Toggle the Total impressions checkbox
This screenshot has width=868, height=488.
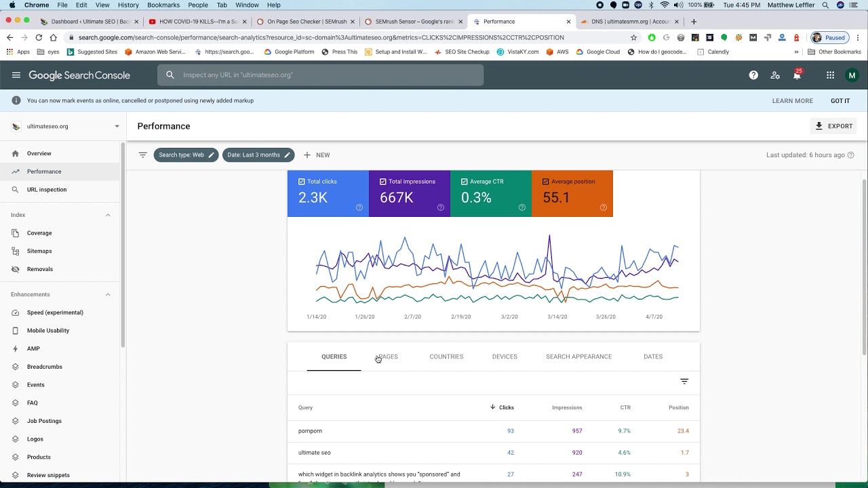tap(383, 182)
